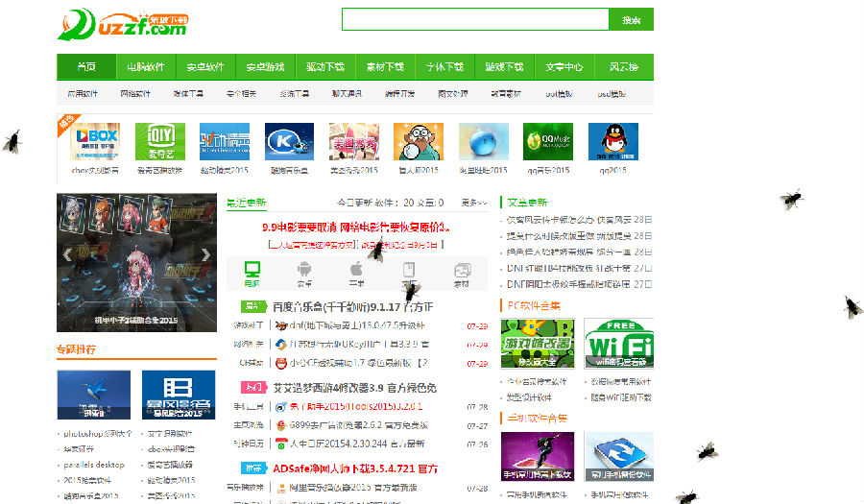Open the parallels desktop list link
Screen dimensions: 864x504
coord(94,465)
